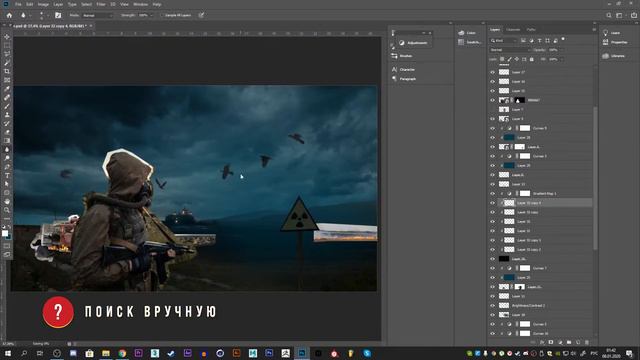The width and height of the screenshot is (640, 360).
Task: Click delete layer trash icon
Action: pyautogui.click(x=587, y=342)
